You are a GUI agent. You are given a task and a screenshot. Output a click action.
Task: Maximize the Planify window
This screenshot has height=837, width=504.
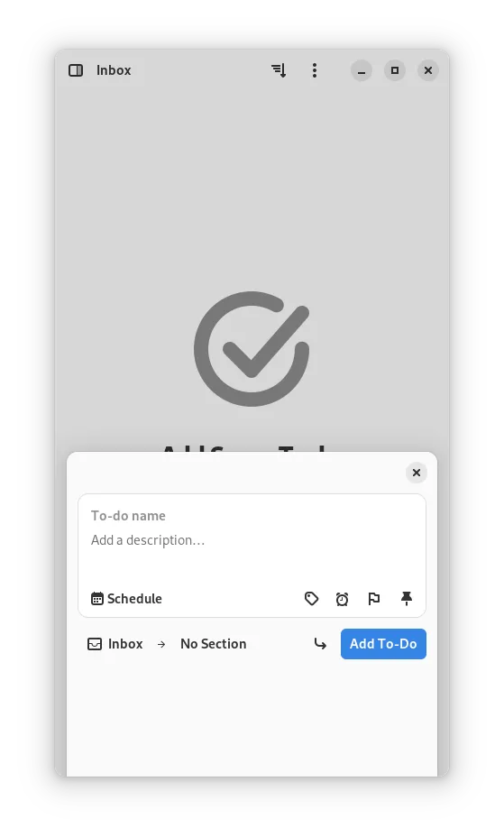(x=395, y=70)
